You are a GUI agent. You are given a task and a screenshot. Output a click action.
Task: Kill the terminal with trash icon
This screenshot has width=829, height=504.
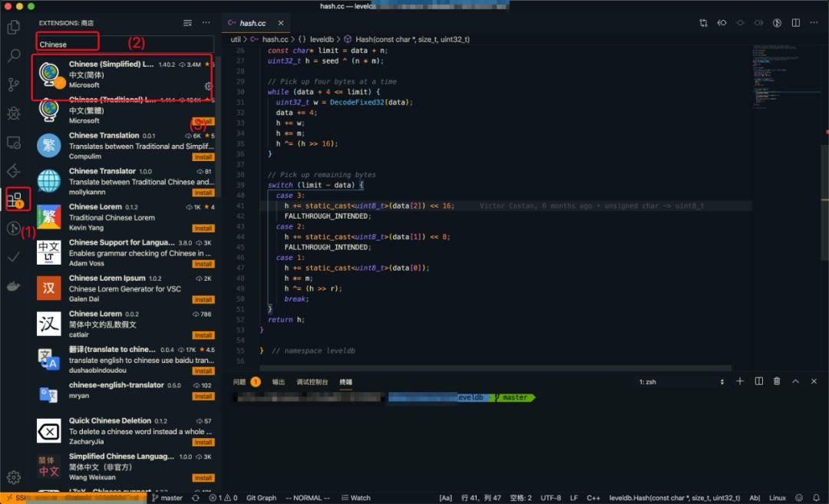tap(777, 381)
